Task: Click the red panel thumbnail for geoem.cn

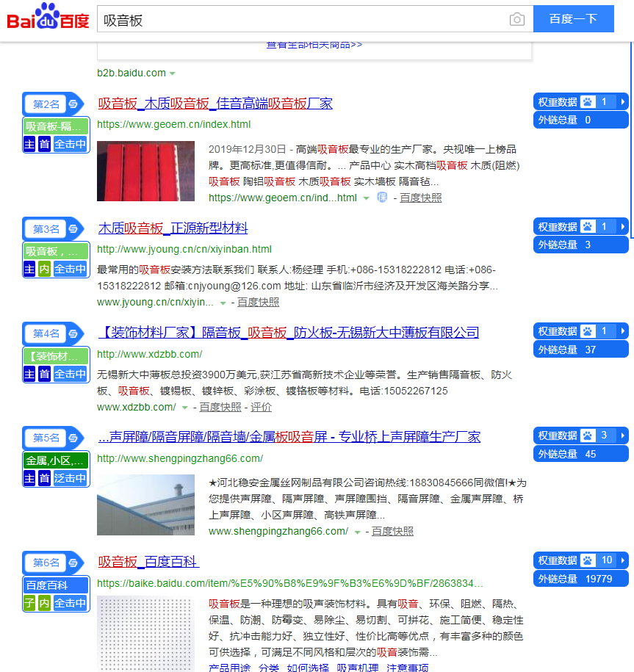Action: [x=145, y=171]
